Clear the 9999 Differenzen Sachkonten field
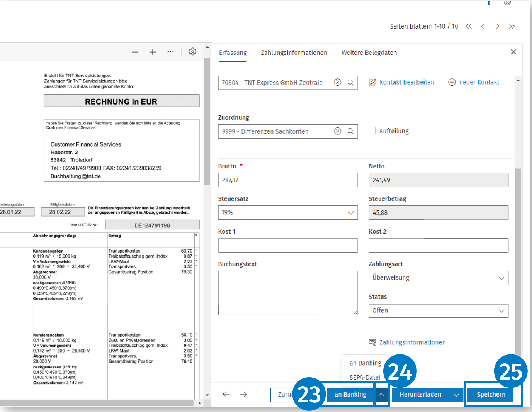Image resolution: width=532 pixels, height=412 pixels. coord(338,131)
